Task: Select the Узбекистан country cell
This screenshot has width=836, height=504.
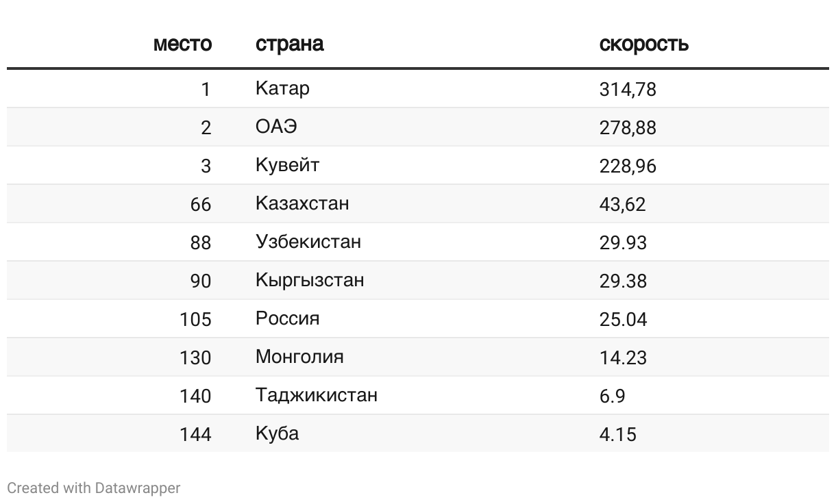Action: pyautogui.click(x=308, y=242)
